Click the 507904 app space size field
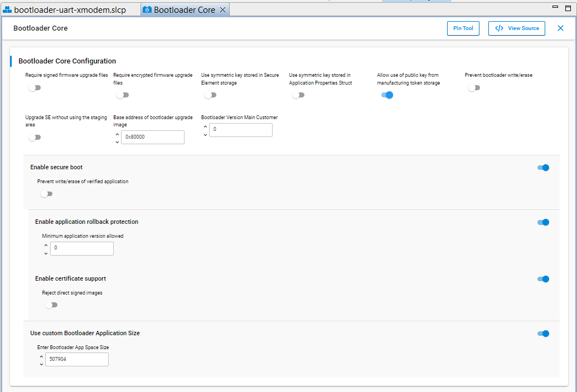Screen dimensions: 577x392 click(77, 359)
